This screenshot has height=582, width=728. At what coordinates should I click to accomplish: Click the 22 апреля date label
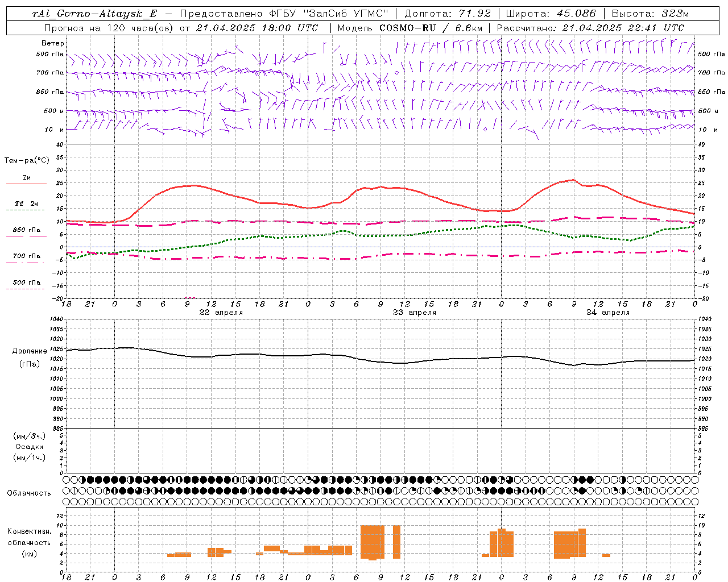point(221,313)
